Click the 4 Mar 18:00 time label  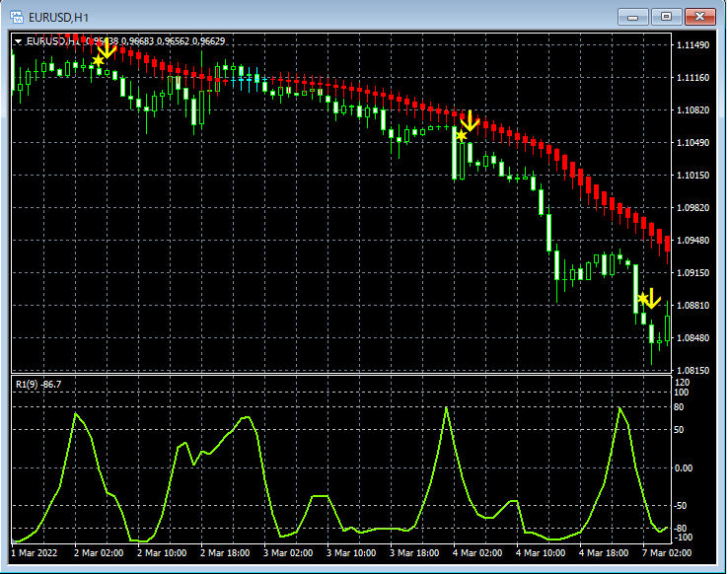click(604, 553)
